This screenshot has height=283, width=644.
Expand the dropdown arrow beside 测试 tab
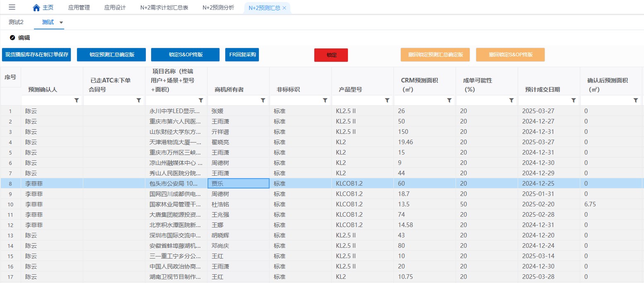tap(61, 22)
